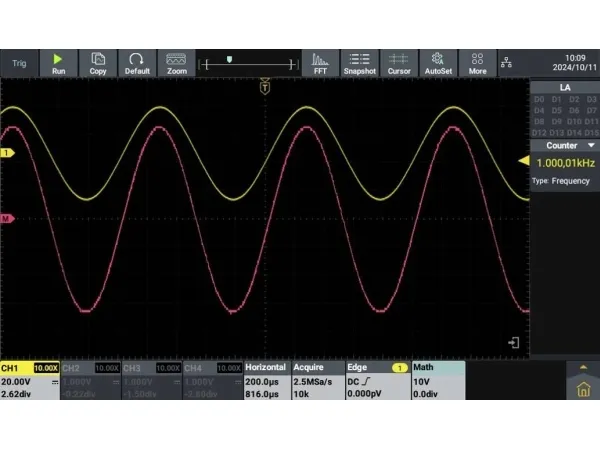
Task: Click the home icon at bottom right
Action: 583,381
